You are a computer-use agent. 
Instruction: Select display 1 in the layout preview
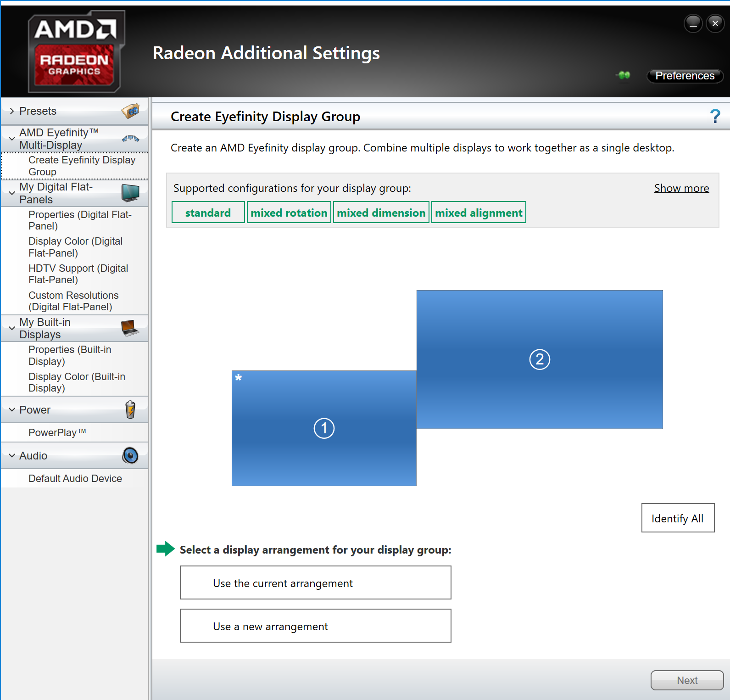point(324,428)
